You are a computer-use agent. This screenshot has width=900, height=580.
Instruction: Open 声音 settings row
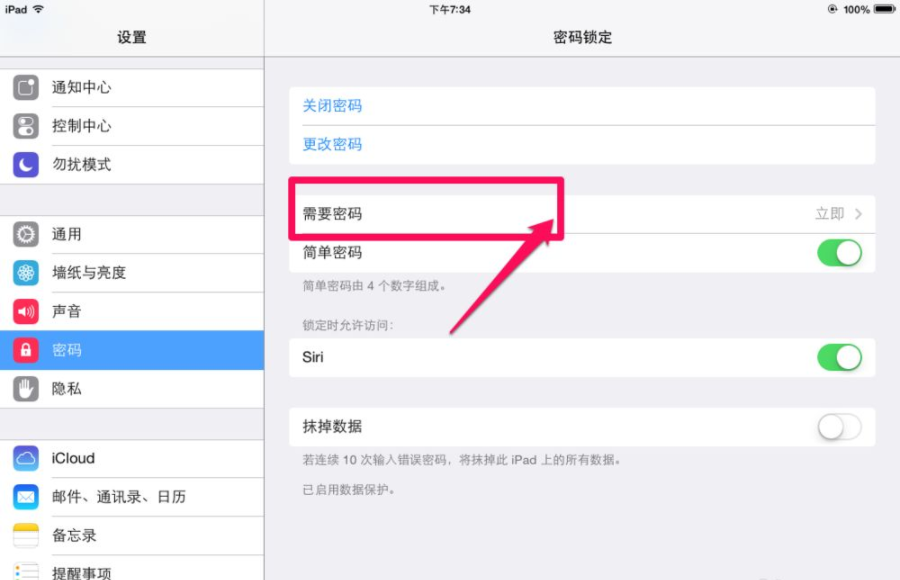pyautogui.click(x=132, y=312)
